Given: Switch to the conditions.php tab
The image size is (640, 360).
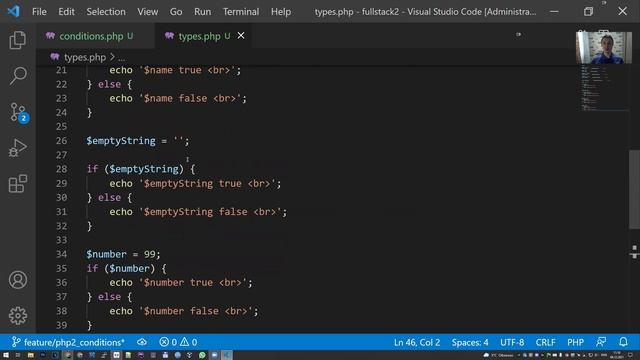Looking at the screenshot, I should [x=95, y=36].
